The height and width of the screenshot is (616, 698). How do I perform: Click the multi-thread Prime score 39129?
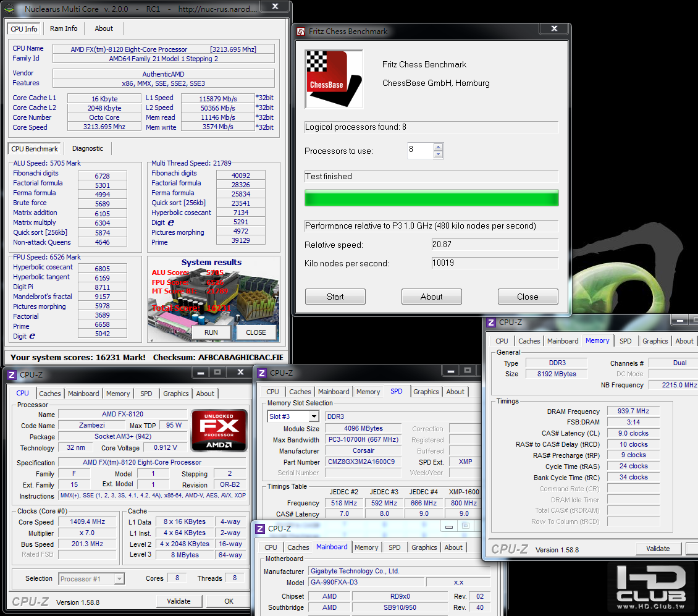point(241,240)
